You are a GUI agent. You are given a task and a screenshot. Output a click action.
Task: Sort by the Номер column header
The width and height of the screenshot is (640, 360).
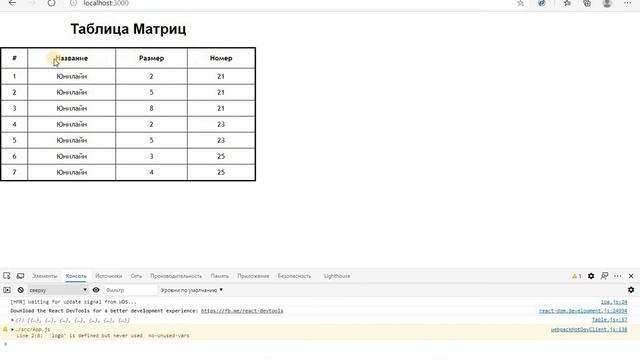(221, 58)
